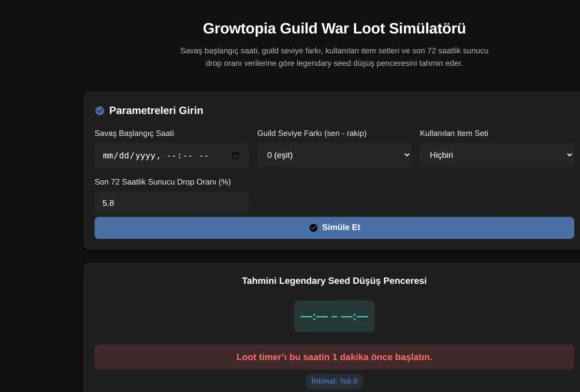Screen dimensions: 580x392
Task: Select the Parametreleri Girin heading
Action: (x=156, y=111)
